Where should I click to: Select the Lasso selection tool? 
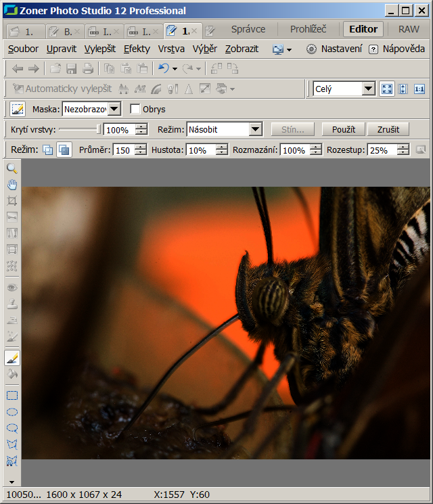tap(12, 428)
